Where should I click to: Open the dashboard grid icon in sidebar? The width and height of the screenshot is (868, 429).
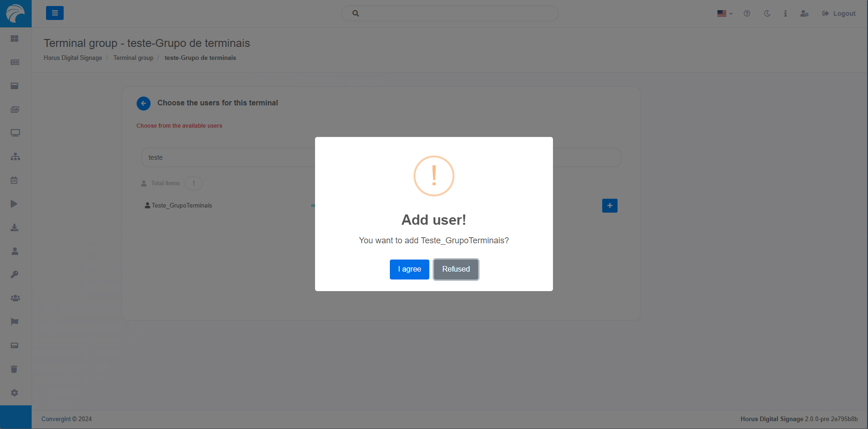pyautogui.click(x=15, y=39)
